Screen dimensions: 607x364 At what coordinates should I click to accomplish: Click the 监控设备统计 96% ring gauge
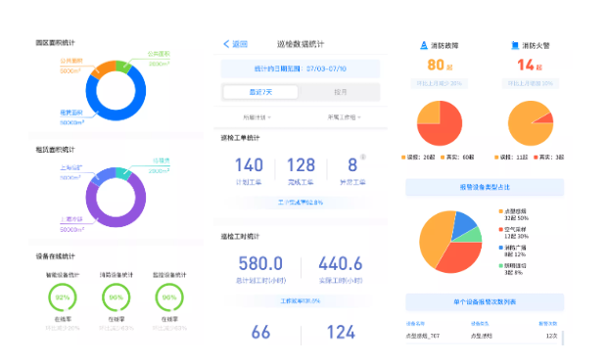click(x=169, y=297)
